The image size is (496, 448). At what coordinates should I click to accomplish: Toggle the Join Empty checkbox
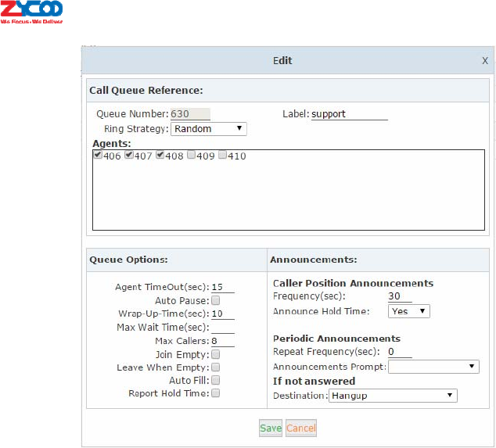[x=216, y=353]
